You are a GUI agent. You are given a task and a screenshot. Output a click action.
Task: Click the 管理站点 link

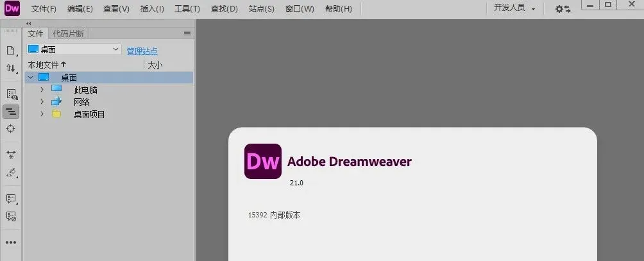[x=142, y=51]
